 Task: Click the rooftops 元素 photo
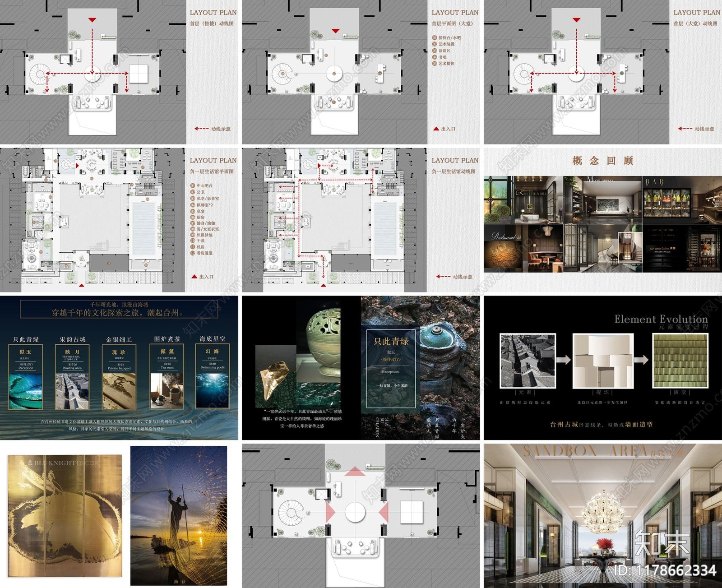point(528,361)
